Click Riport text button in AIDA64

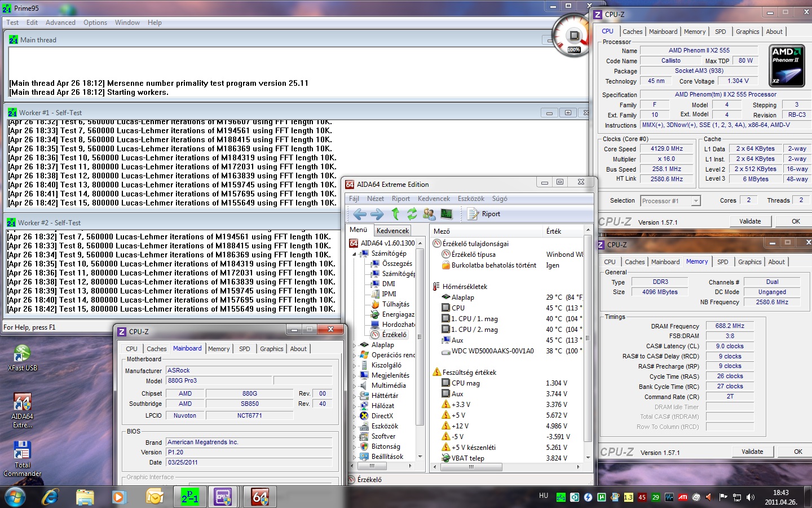[491, 214]
